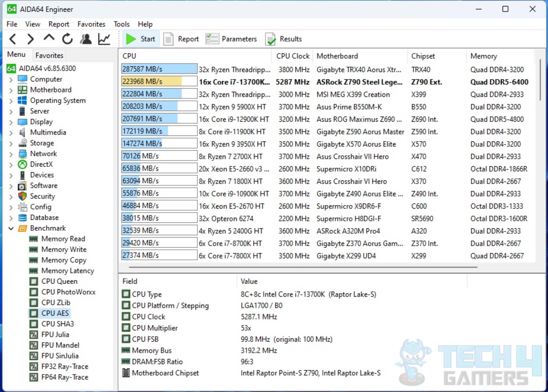Switch to the Menu tab
Image resolution: width=548 pixels, height=392 pixels.
(x=16, y=55)
